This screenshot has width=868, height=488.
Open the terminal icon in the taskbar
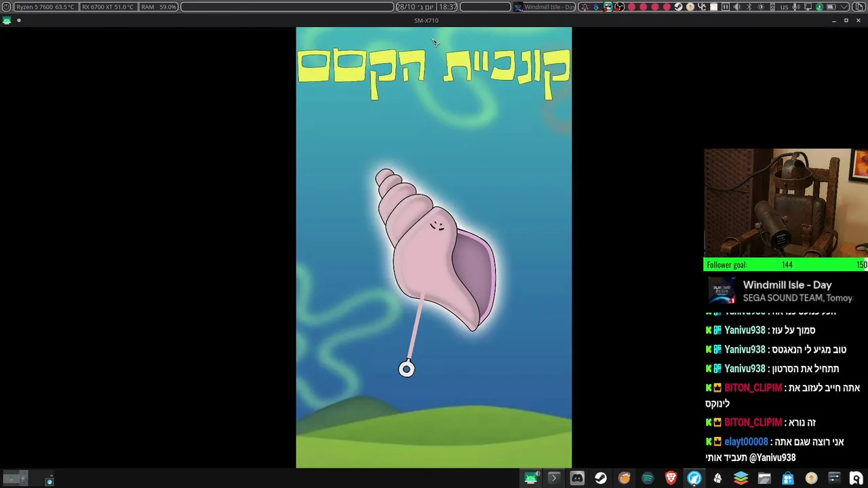(x=554, y=479)
